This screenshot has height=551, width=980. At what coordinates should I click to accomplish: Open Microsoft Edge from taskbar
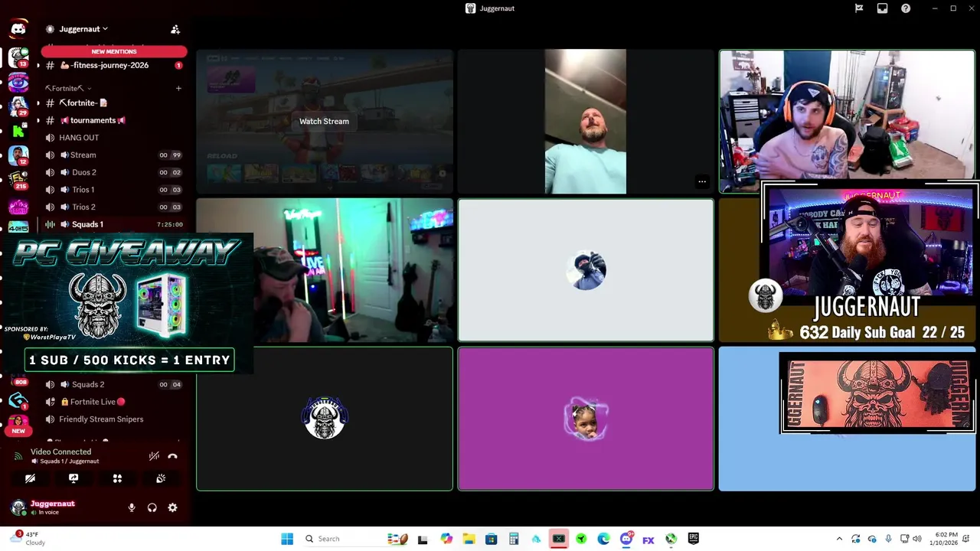(x=603, y=539)
